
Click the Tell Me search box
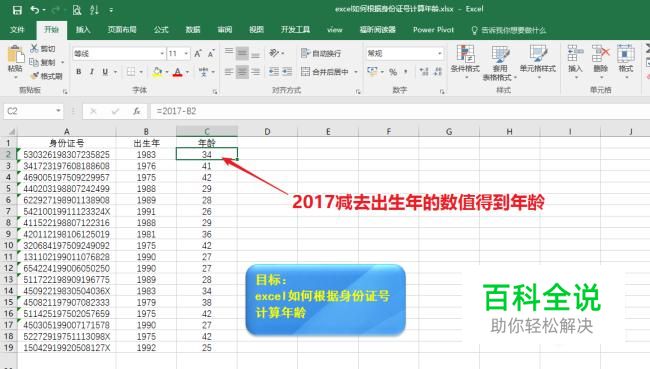click(509, 30)
